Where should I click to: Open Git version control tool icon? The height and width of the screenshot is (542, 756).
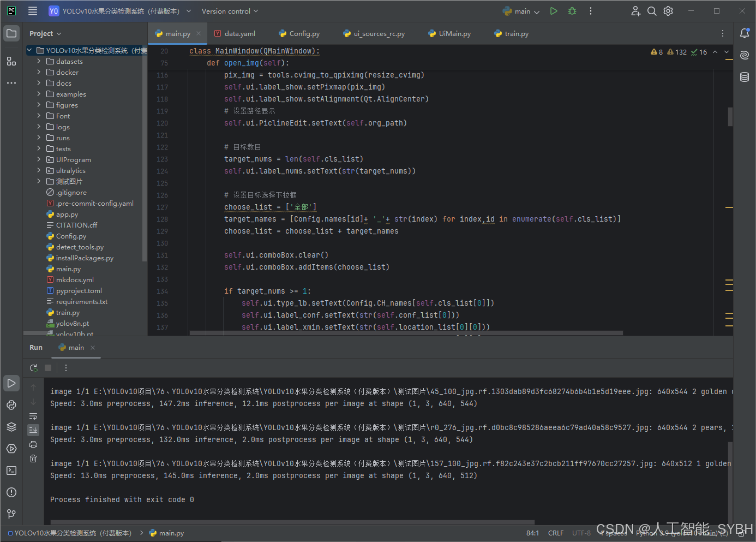pyautogui.click(x=11, y=514)
